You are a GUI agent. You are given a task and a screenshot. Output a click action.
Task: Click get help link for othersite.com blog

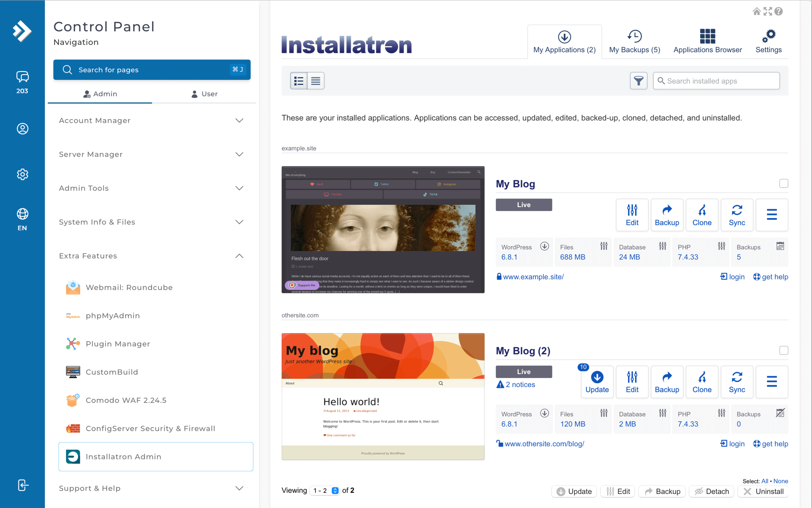pyautogui.click(x=770, y=444)
